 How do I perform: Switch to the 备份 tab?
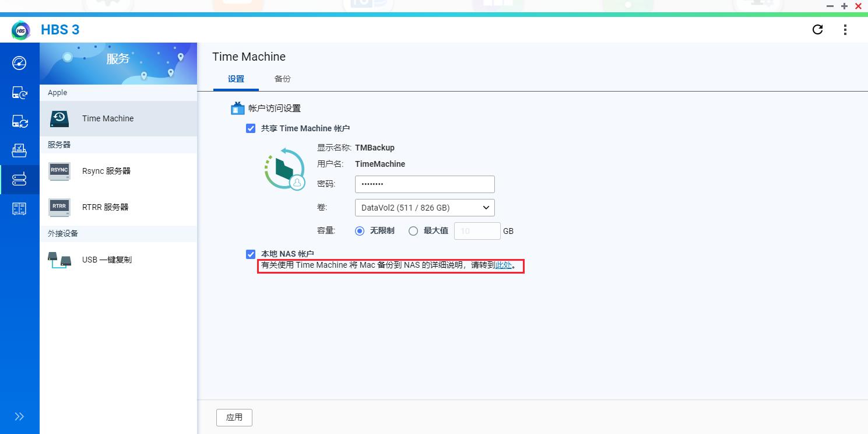282,78
